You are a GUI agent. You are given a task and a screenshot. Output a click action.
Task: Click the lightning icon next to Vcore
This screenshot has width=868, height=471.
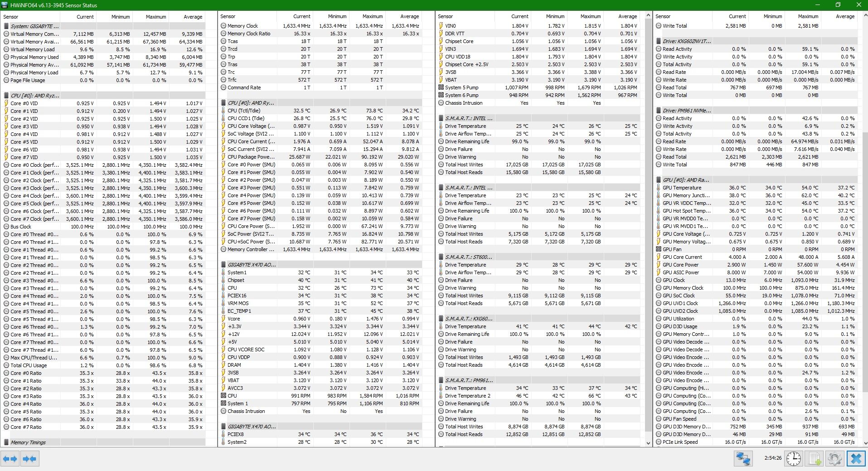coord(223,319)
